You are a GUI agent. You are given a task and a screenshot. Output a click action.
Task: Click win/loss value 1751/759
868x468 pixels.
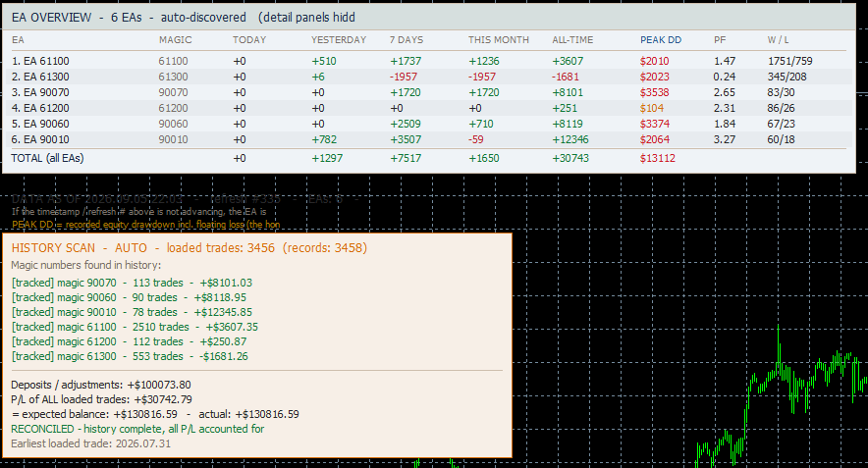tap(790, 61)
